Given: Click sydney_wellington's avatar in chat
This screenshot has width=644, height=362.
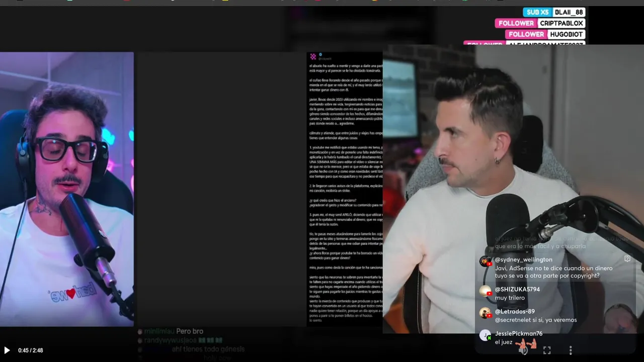Looking at the screenshot, I should (x=486, y=261).
